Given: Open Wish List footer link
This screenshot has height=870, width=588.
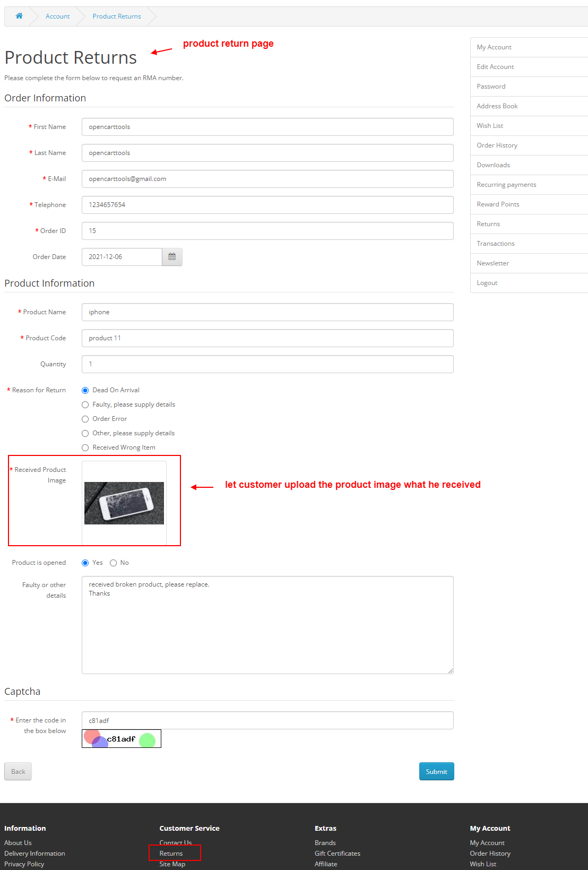Looking at the screenshot, I should click(483, 864).
